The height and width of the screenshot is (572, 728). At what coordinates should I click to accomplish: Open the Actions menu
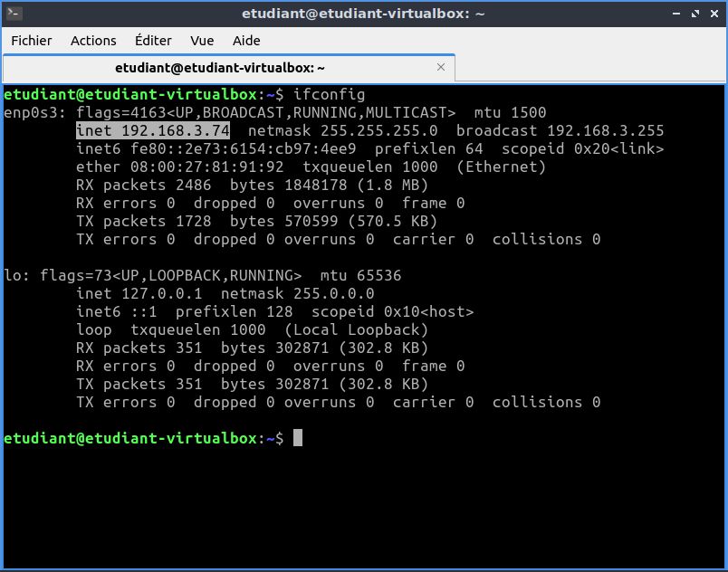(91, 41)
